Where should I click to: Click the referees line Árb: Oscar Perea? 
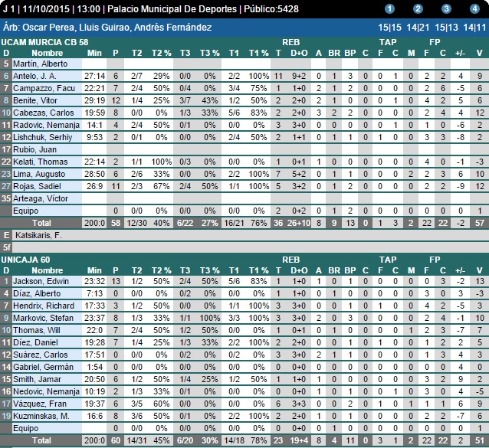[107, 27]
